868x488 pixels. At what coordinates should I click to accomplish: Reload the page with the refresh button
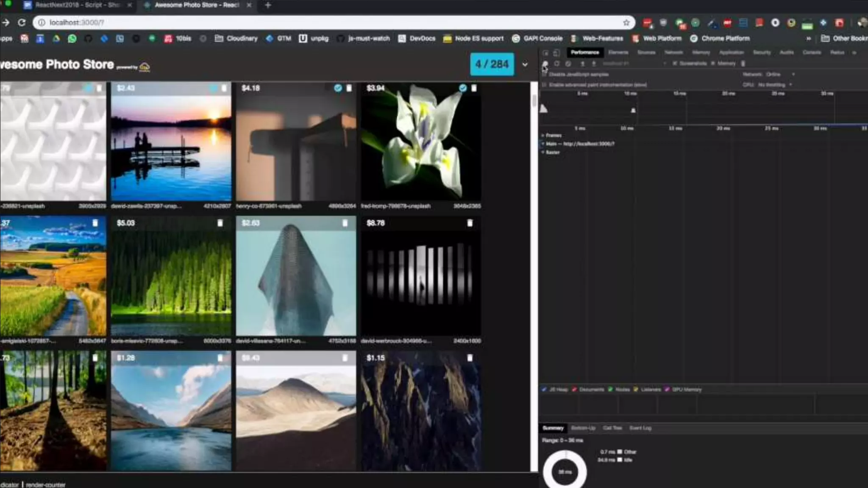tap(22, 22)
